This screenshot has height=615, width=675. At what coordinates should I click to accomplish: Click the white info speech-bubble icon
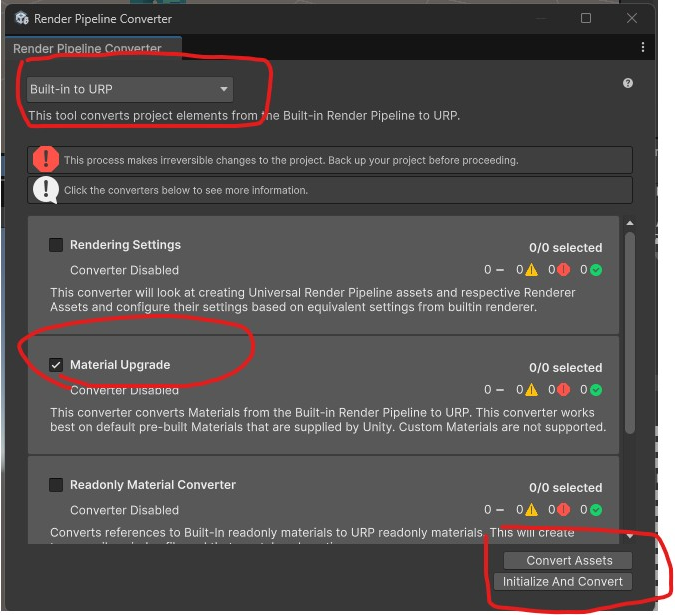pyautogui.click(x=46, y=190)
